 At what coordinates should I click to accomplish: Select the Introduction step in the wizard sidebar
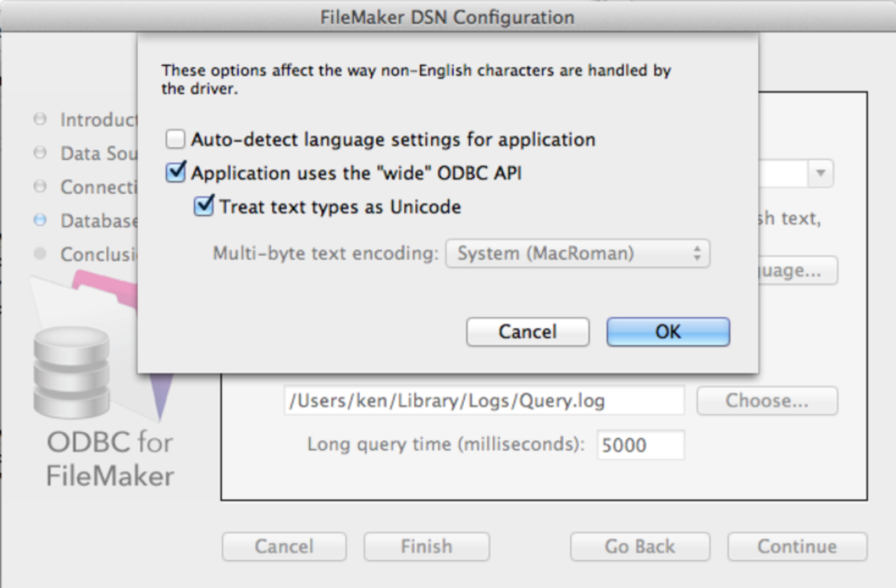tap(86, 120)
